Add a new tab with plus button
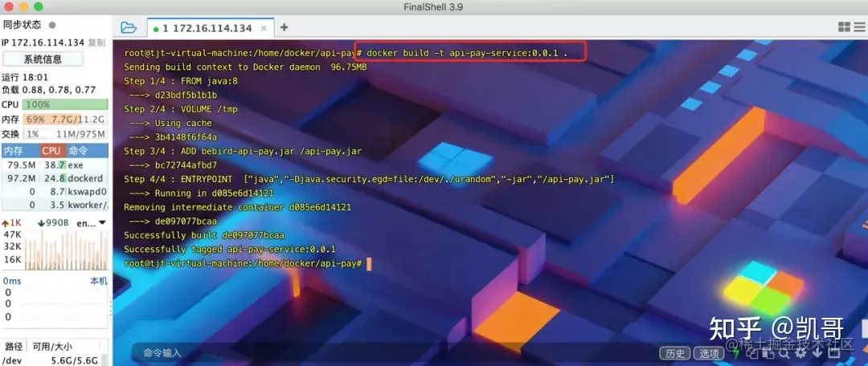This screenshot has width=868, height=366. pos(284,27)
